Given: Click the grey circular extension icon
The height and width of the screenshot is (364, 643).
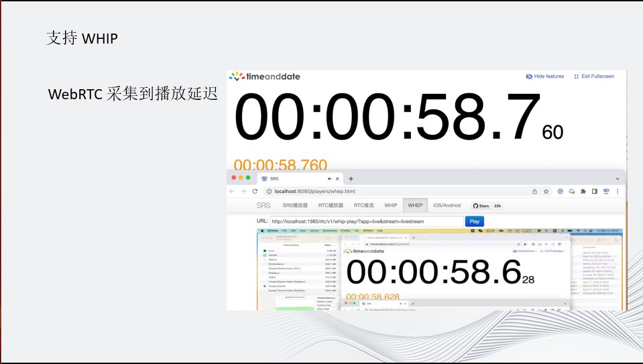Looking at the screenshot, I should [560, 192].
